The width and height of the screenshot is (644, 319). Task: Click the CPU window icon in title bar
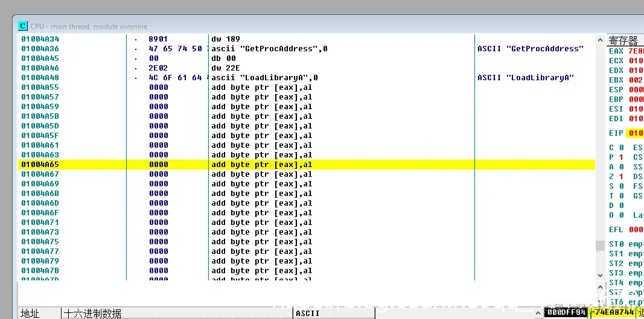[23, 26]
